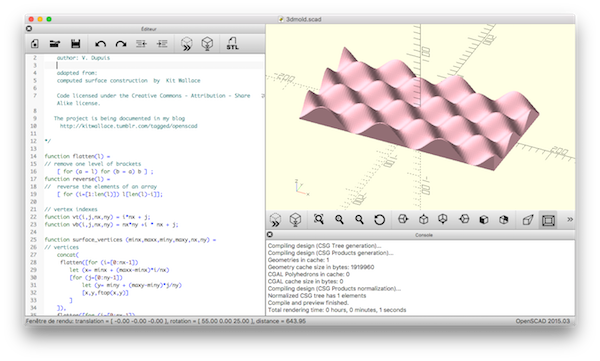Click line number 25 in the gutter
Screen dimensions: 600x361
click(x=34, y=240)
